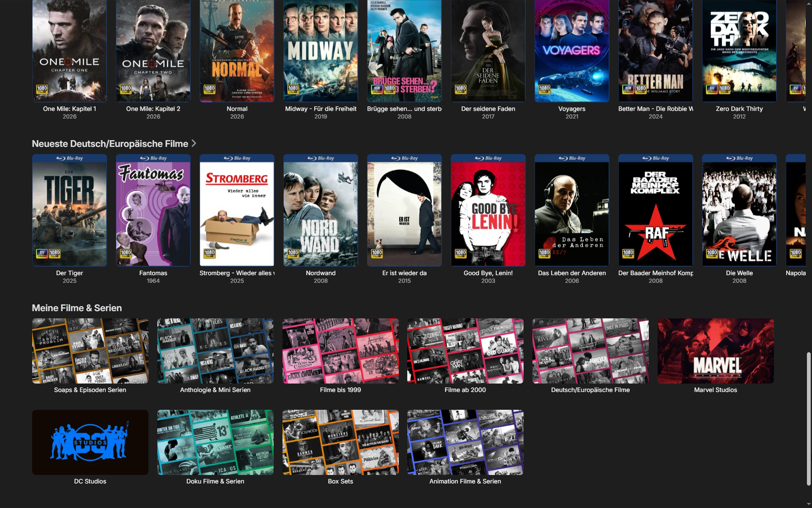
Task: Click the 'DC Studios' library label
Action: tap(90, 481)
